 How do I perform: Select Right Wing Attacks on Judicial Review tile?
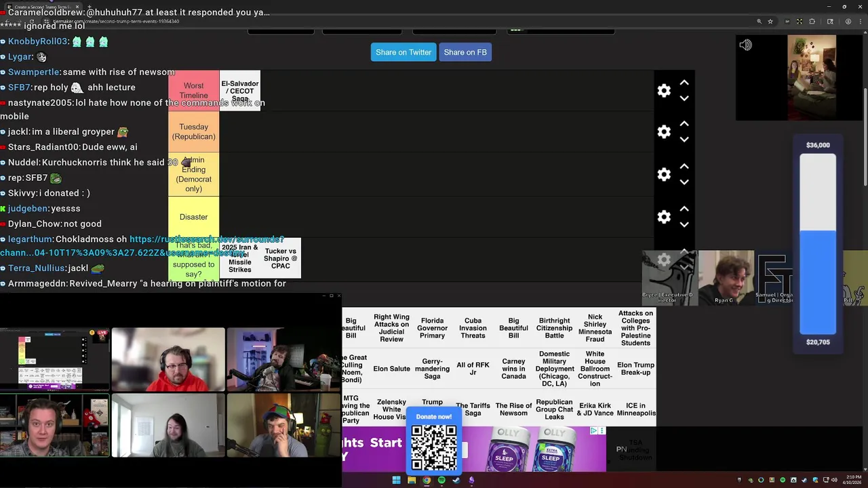(391, 328)
